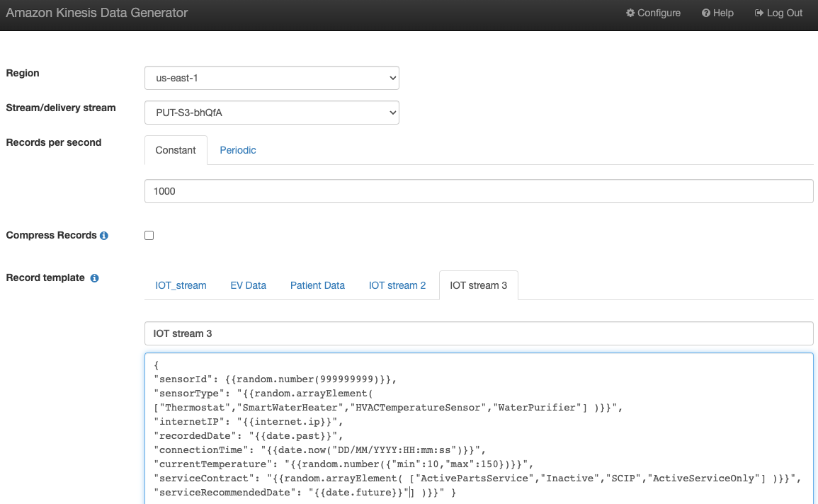Click the "sensorId" line in template
The height and width of the screenshot is (504, 818).
coord(275,379)
